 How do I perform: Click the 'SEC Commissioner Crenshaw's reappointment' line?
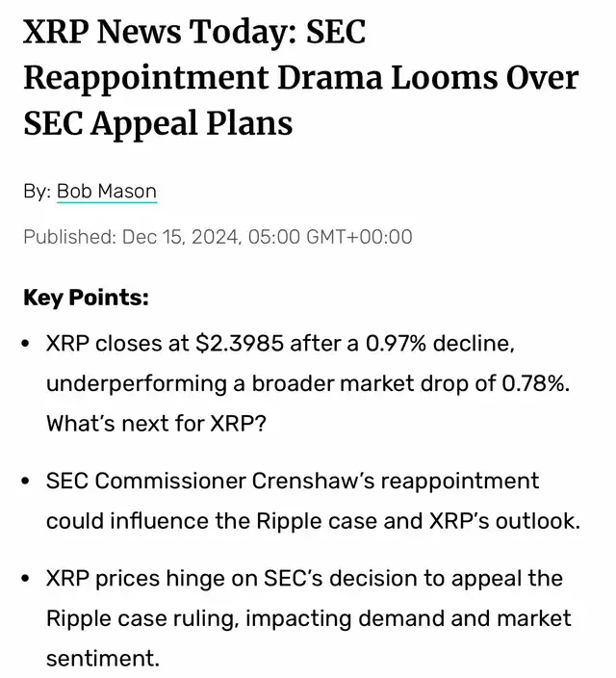point(293,481)
